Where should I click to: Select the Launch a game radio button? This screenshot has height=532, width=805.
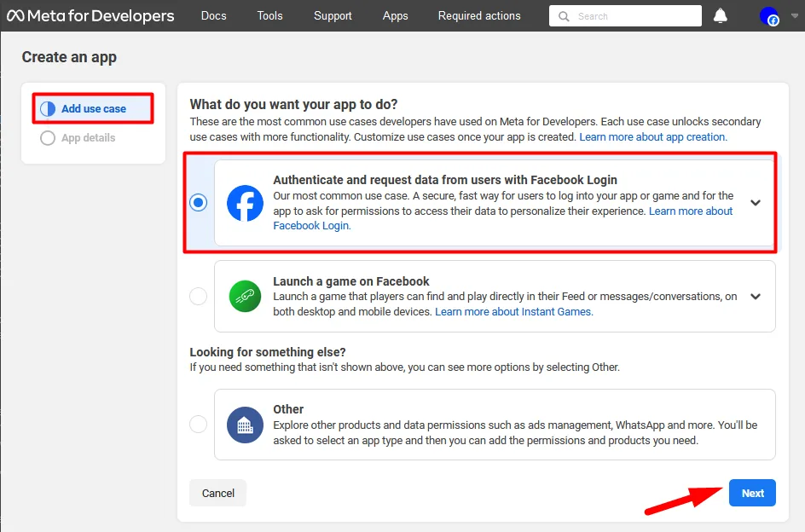pos(198,296)
